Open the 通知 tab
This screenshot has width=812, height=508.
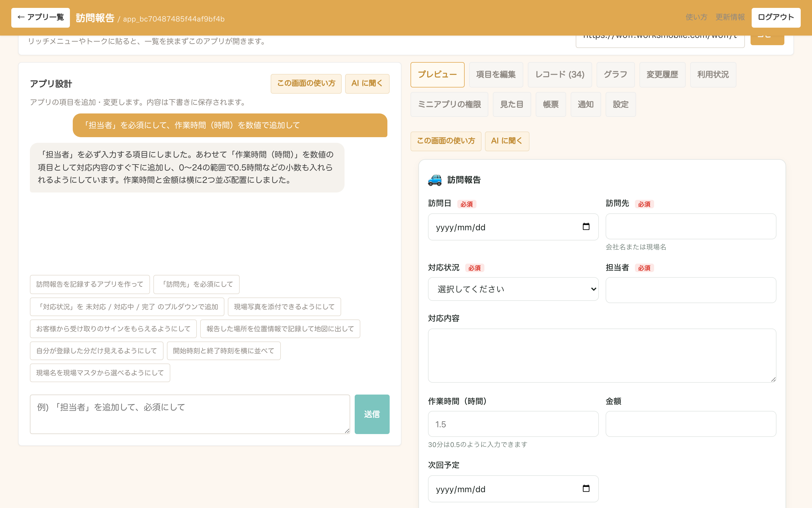coord(586,104)
